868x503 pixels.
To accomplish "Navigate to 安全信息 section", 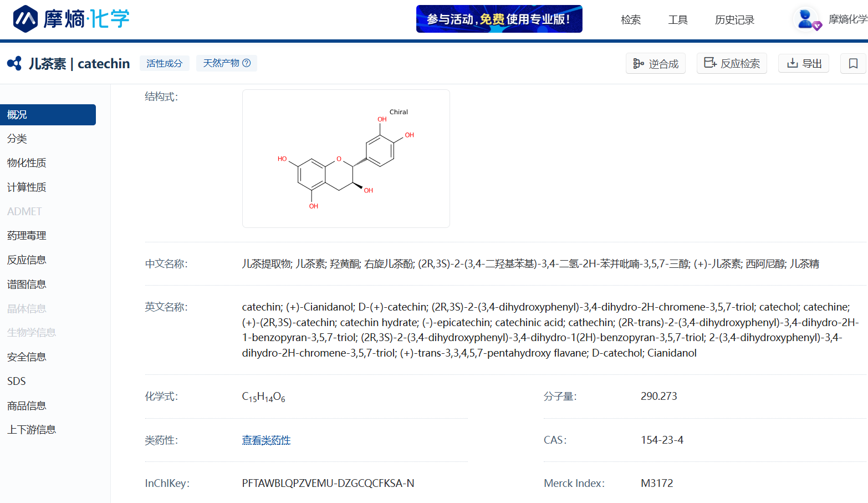I will 27,357.
